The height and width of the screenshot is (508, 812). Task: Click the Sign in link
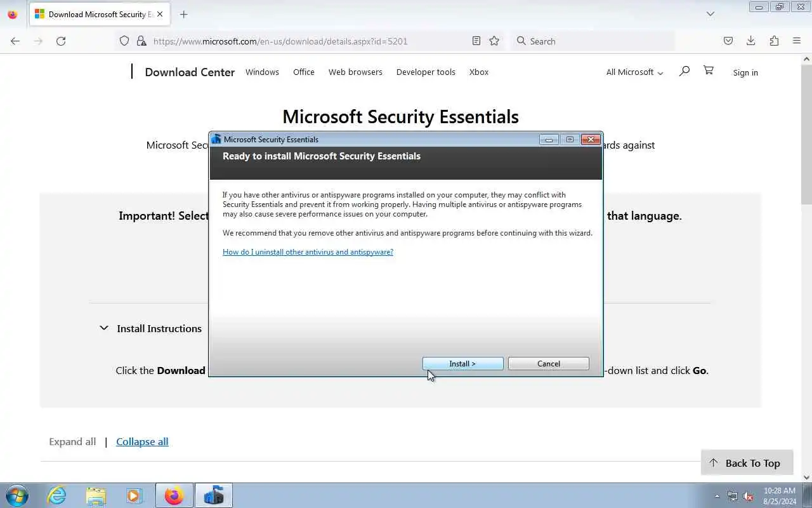point(745,72)
